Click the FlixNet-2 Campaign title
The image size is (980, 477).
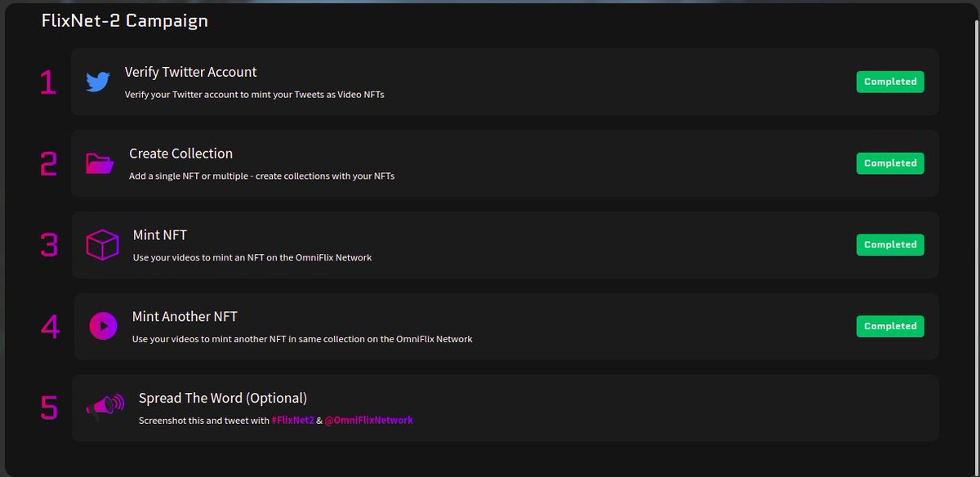pyautogui.click(x=124, y=21)
